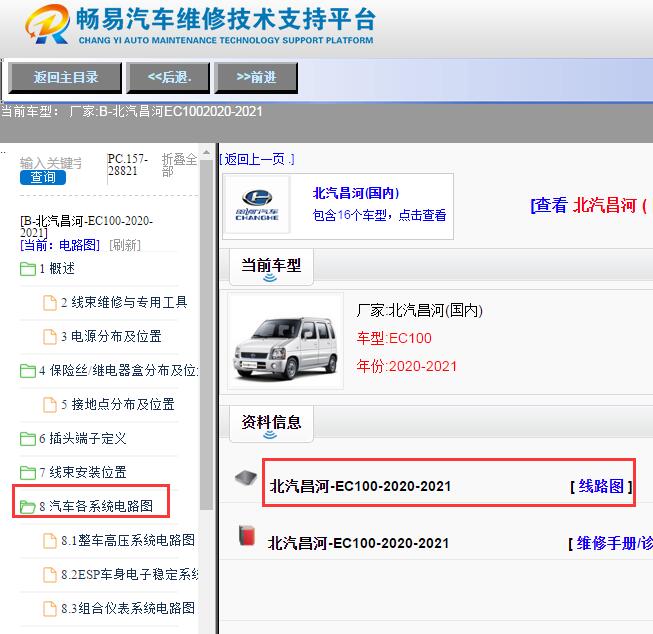
Task: Click the Changhe brand logo image
Action: click(x=257, y=205)
